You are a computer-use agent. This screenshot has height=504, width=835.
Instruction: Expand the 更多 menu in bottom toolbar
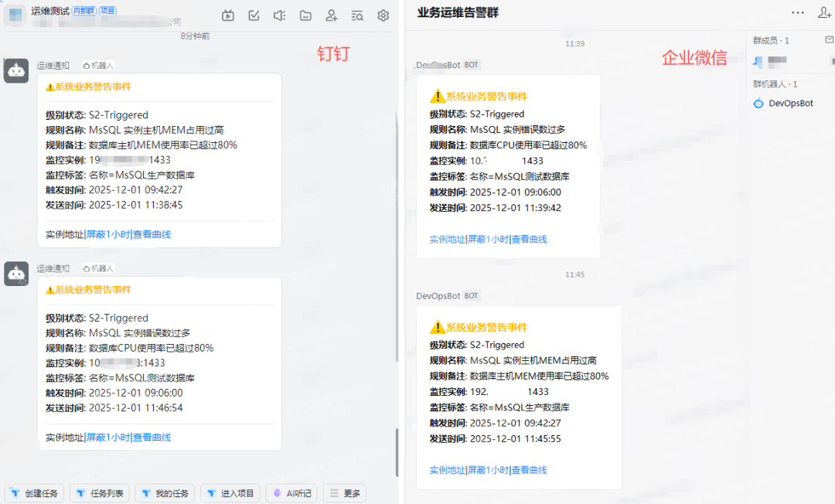point(345,493)
